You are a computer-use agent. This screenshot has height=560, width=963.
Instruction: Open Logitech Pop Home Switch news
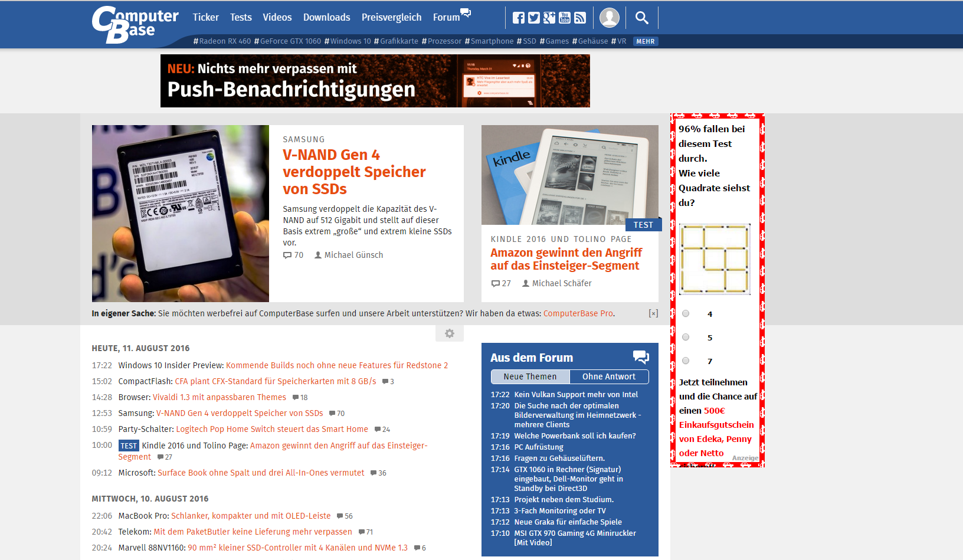point(272,429)
